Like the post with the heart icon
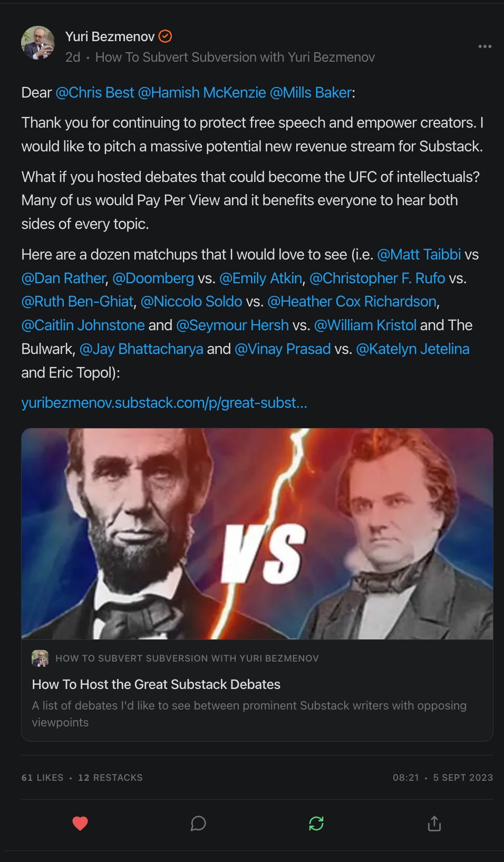This screenshot has width=504, height=862. (81, 822)
